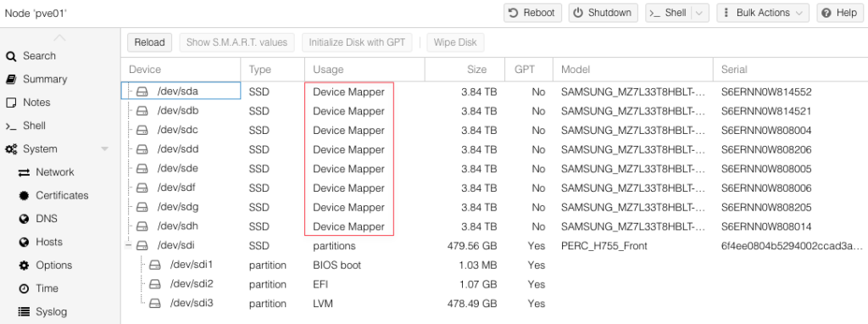Click the Certificates badge icon
The image size is (868, 324).
pos(24,196)
